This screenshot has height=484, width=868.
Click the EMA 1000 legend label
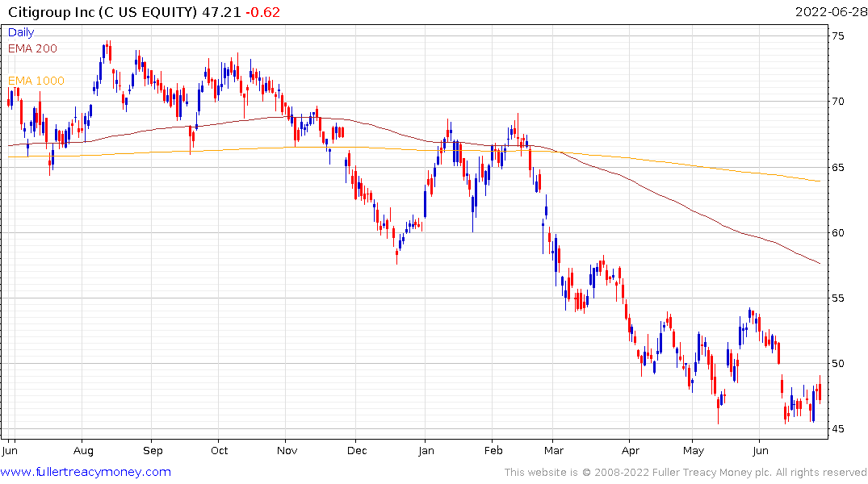[36, 81]
